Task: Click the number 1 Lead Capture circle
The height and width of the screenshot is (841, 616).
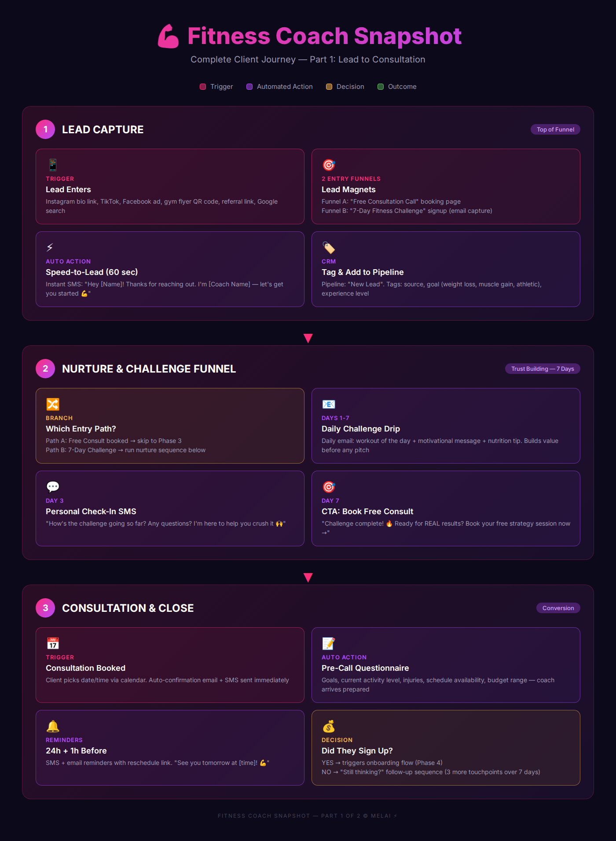Action: point(45,129)
